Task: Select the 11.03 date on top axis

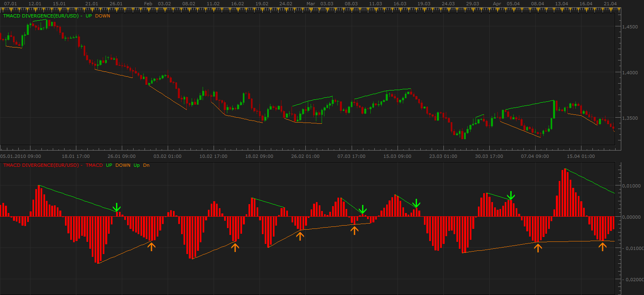Action: 376,4
